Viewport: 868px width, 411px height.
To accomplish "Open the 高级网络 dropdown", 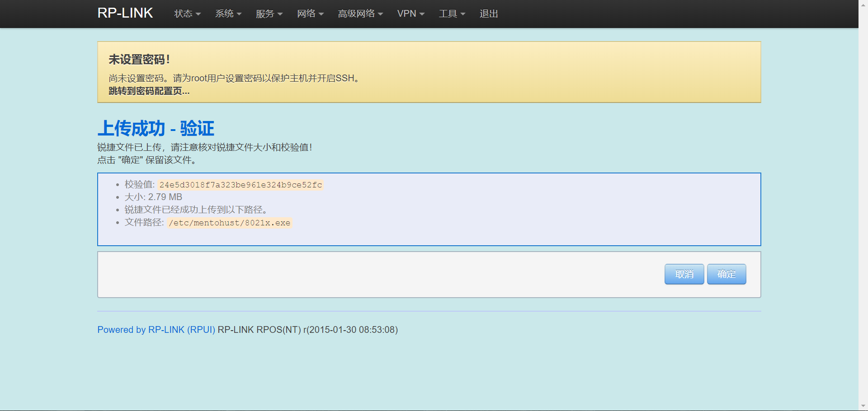I will coord(360,14).
